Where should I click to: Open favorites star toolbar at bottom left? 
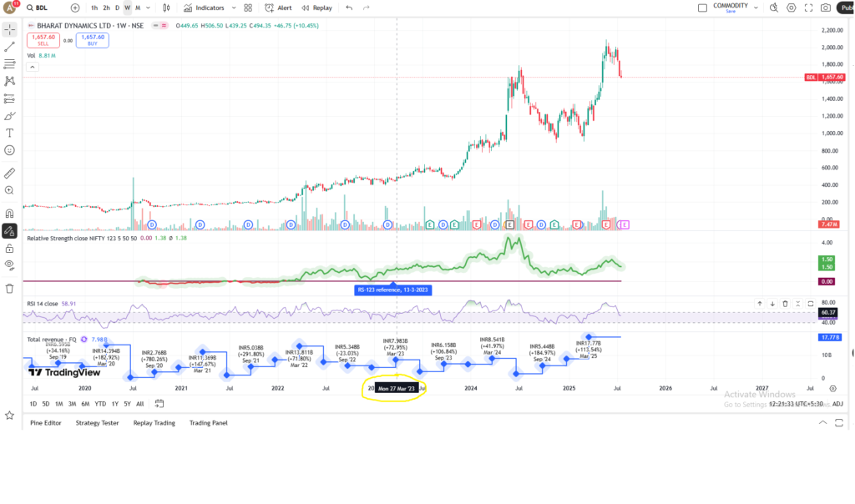click(x=9, y=416)
